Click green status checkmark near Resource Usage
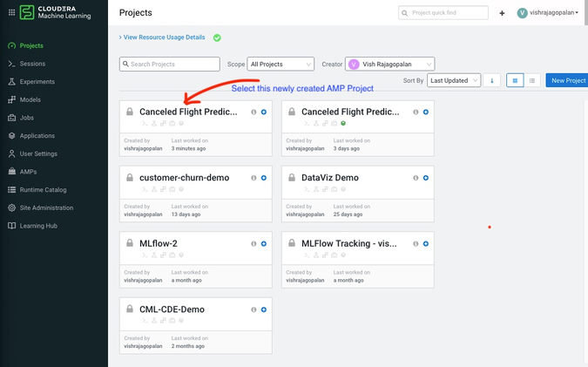 point(217,37)
